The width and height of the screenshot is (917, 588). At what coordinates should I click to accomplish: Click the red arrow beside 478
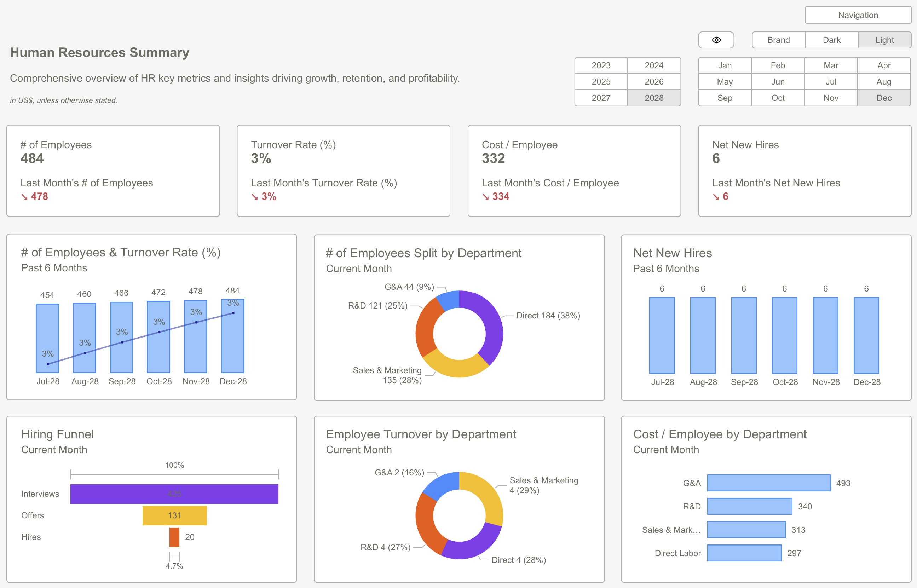[x=24, y=197]
